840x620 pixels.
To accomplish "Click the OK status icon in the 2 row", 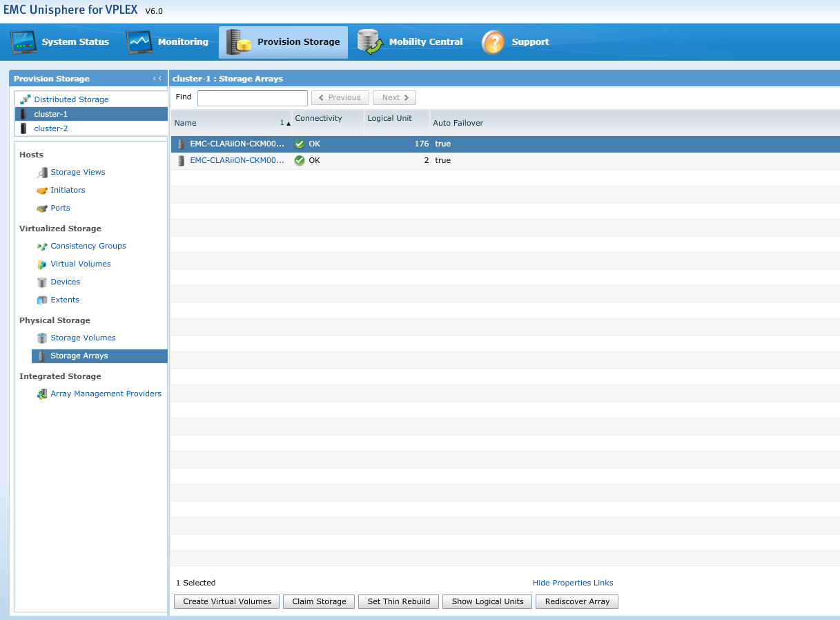I will (300, 160).
